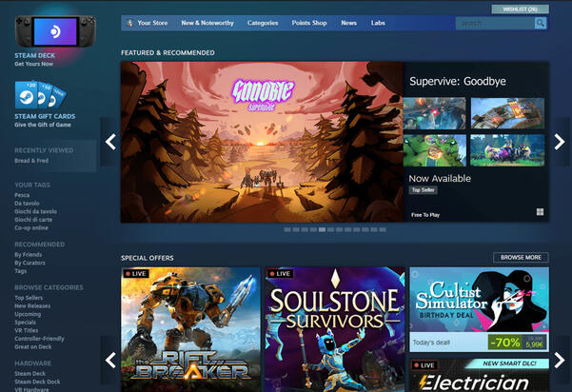View bottom-right Supervive screenshot thumbnail
This screenshot has width=572, height=392.
coord(507,150)
